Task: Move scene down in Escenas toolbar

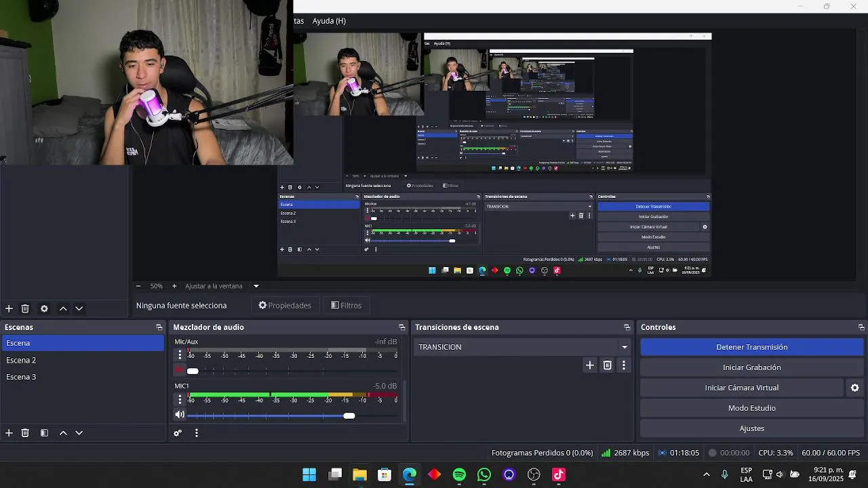Action: (79, 432)
